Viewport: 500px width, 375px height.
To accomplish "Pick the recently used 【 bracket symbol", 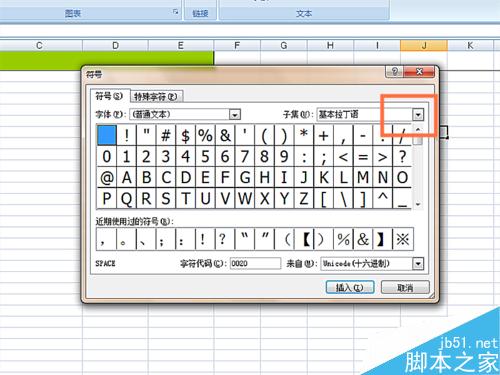I will click(304, 239).
